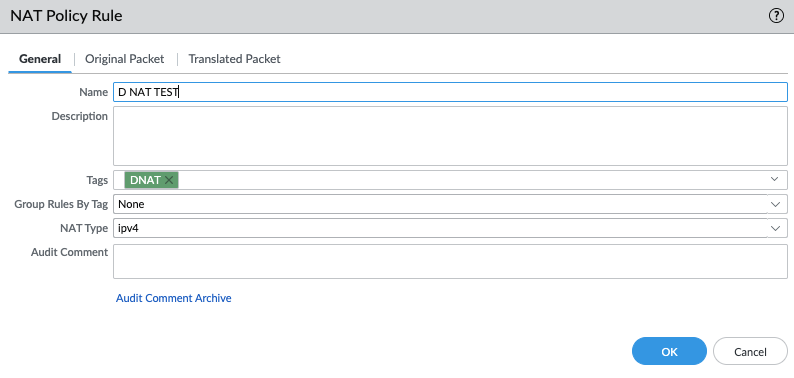The width and height of the screenshot is (794, 378).
Task: Click the Name field label
Action: coord(93,92)
